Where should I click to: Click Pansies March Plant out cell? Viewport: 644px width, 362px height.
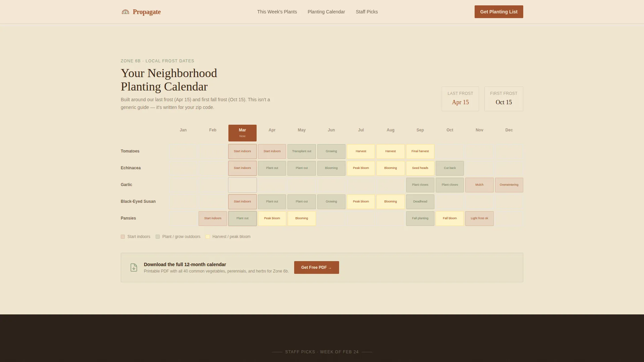pos(243,219)
